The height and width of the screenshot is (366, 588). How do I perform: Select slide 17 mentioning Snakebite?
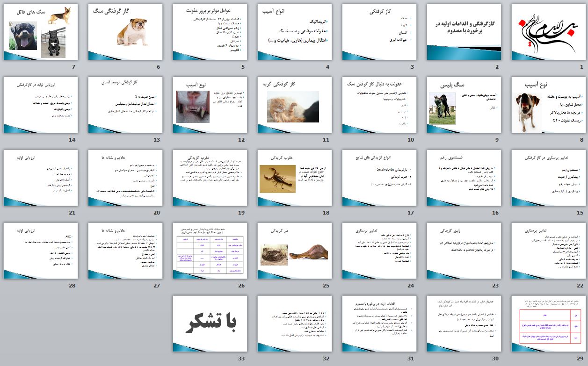(x=379, y=178)
